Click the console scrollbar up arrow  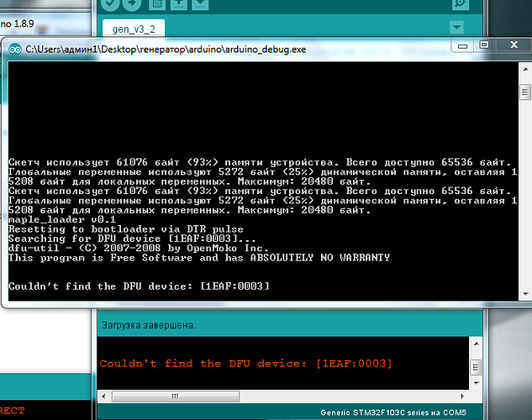[x=525, y=70]
